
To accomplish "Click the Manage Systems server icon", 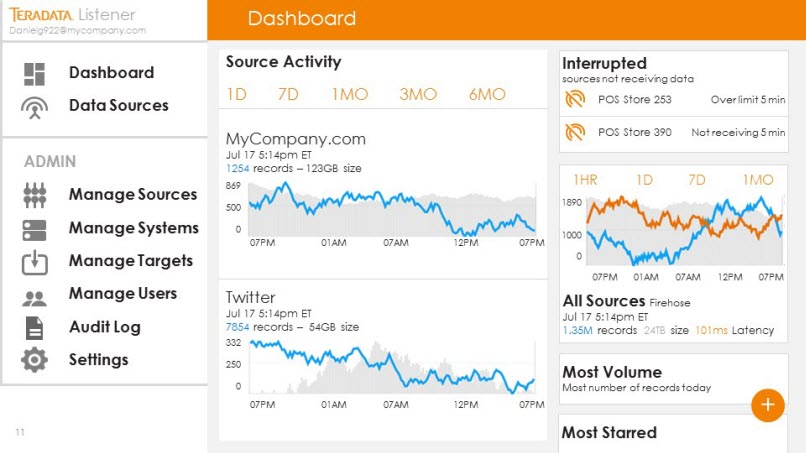I will click(x=35, y=229).
